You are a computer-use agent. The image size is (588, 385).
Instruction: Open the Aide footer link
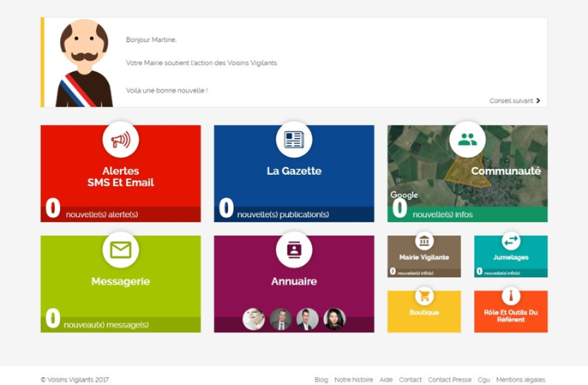pyautogui.click(x=386, y=380)
